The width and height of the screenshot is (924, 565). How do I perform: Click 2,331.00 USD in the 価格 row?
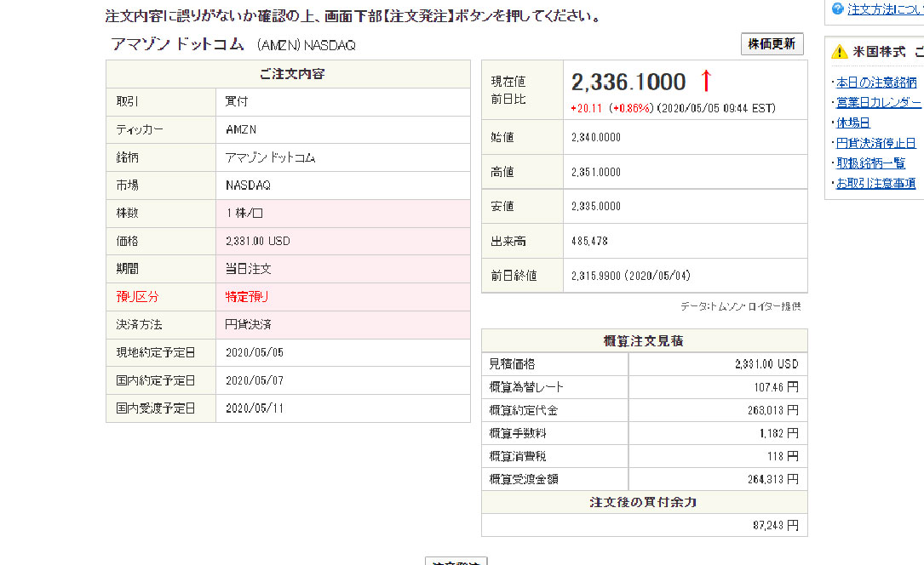coord(257,241)
